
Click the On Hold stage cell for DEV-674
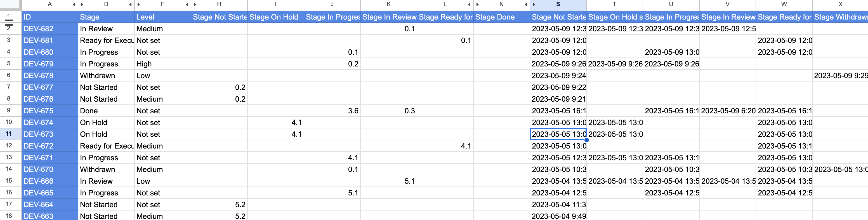pyautogui.click(x=107, y=123)
